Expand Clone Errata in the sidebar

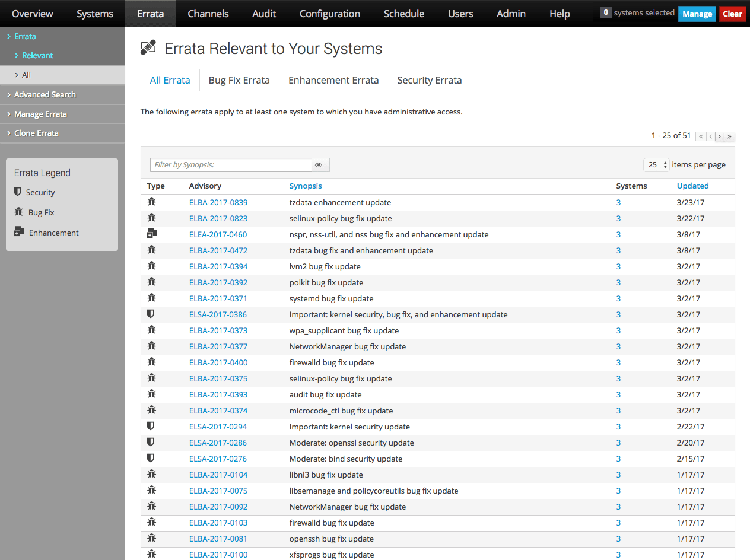(x=62, y=133)
